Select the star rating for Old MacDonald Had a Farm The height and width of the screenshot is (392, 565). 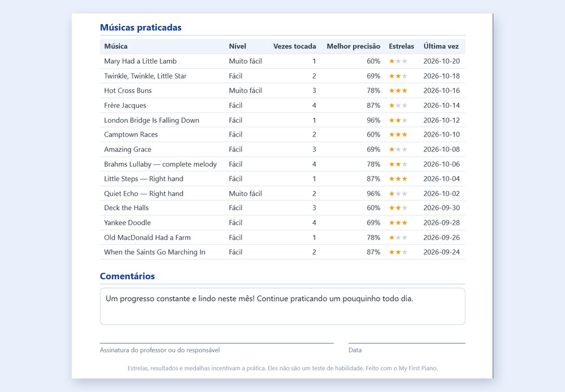398,237
